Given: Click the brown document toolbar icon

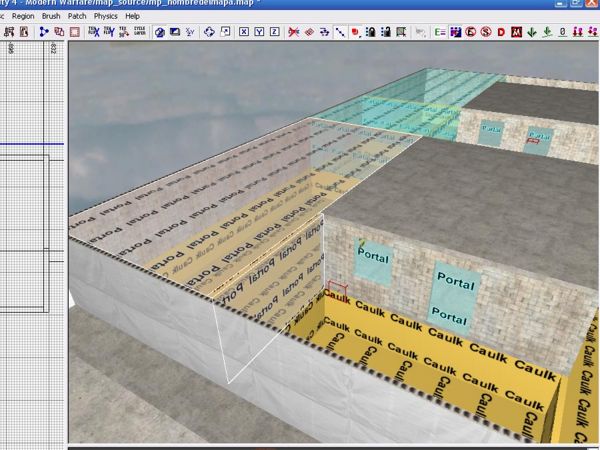Looking at the screenshot, I should pyautogui.click(x=24, y=32).
